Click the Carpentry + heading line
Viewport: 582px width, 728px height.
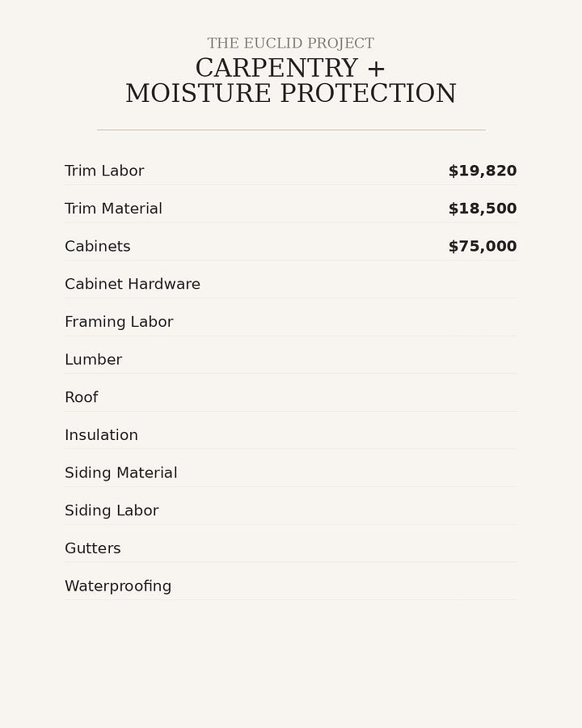click(x=290, y=68)
